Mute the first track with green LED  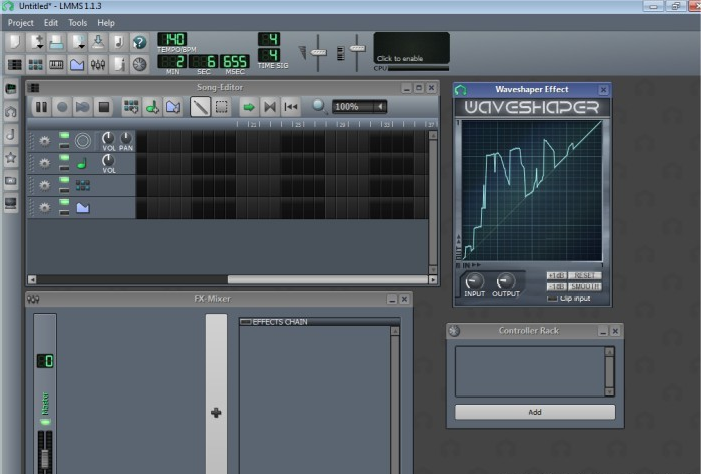64,136
